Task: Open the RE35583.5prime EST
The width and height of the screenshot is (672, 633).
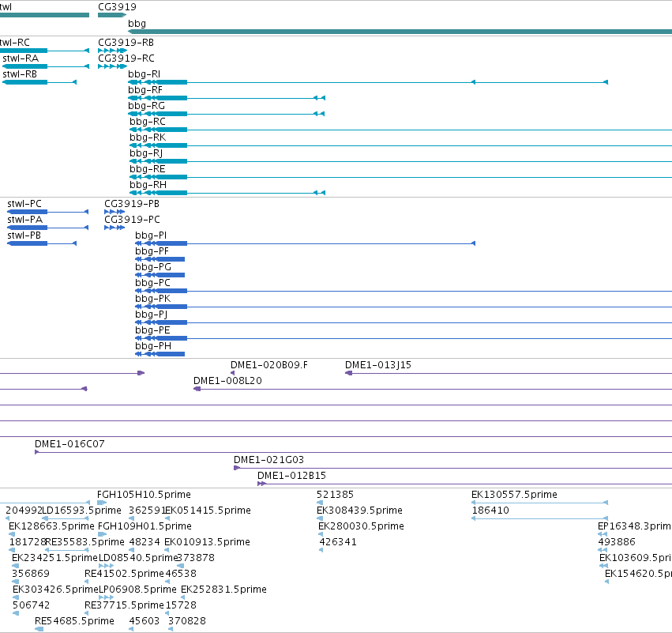Action: tap(67, 550)
